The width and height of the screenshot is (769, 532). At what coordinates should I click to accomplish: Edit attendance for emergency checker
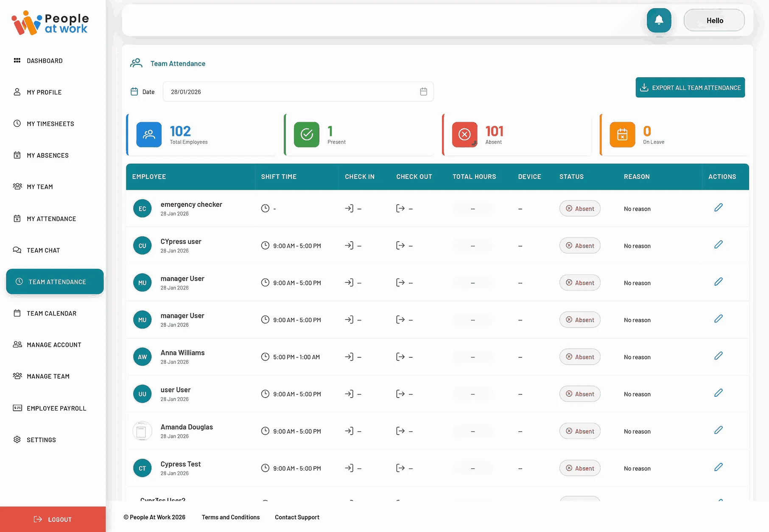click(718, 208)
